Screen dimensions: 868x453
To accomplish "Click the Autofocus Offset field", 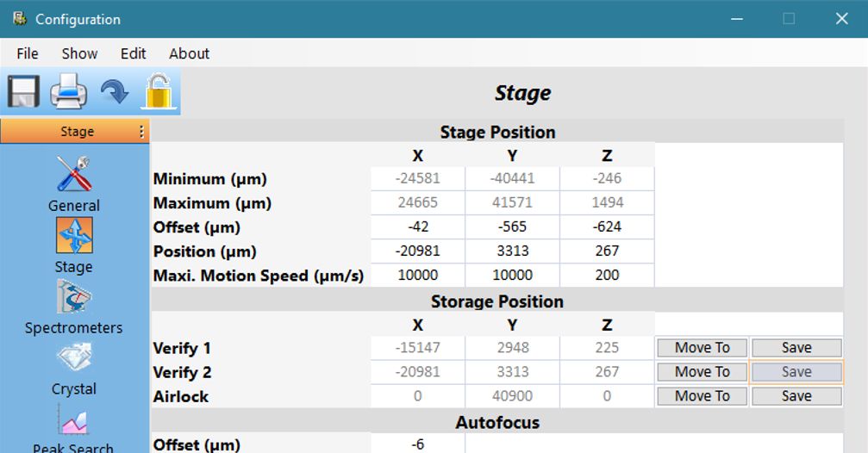I will tap(418, 444).
